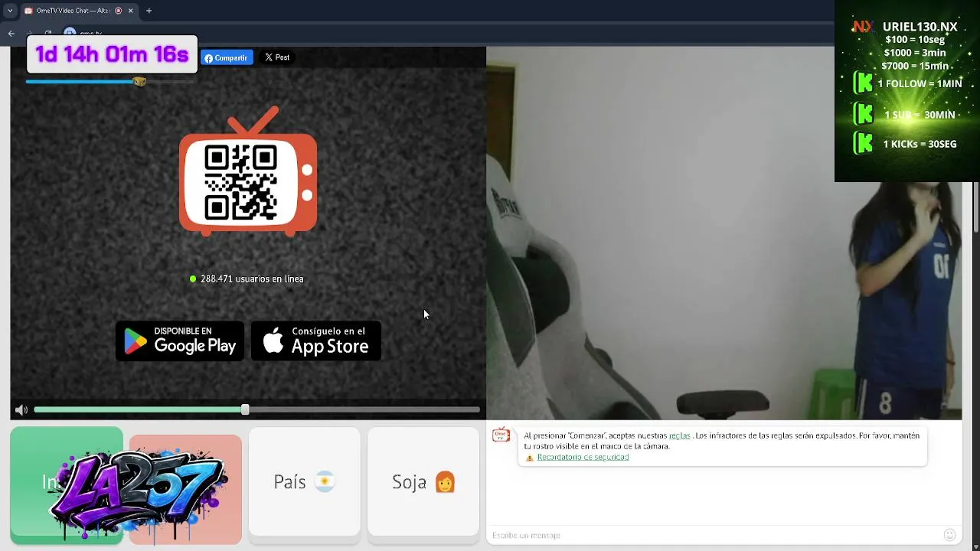Open the App Store download badge
Screen dimensions: 980x551
coord(316,341)
